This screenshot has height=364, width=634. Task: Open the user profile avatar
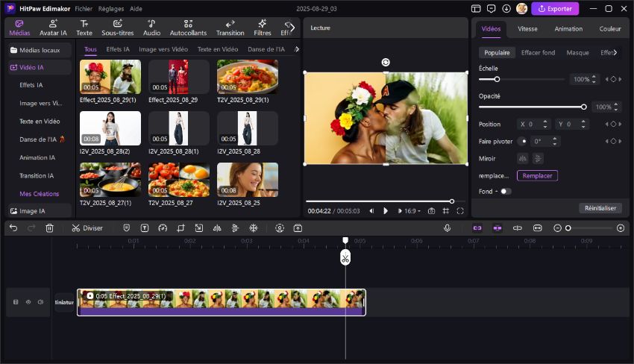click(521, 8)
